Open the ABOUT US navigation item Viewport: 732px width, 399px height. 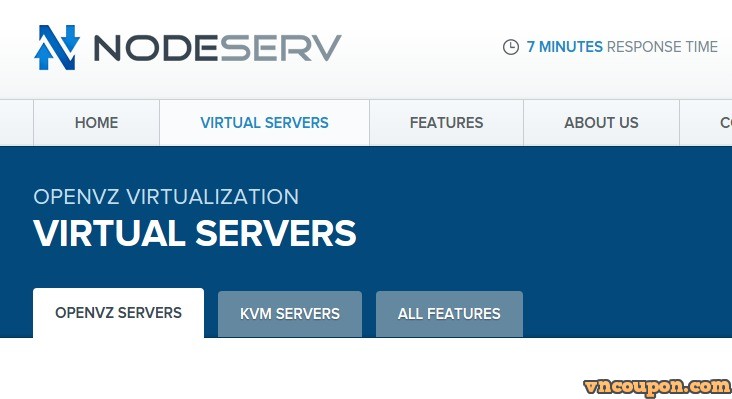[x=601, y=123]
